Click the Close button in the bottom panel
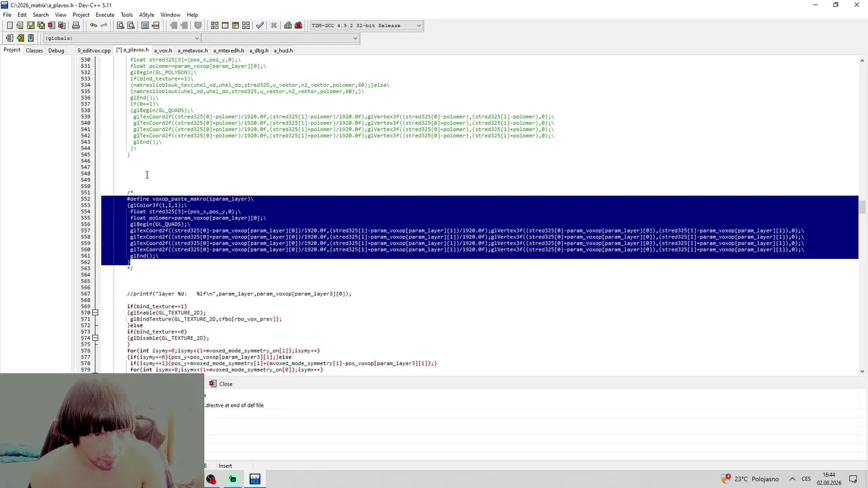This screenshot has height=488, width=868. (x=220, y=384)
